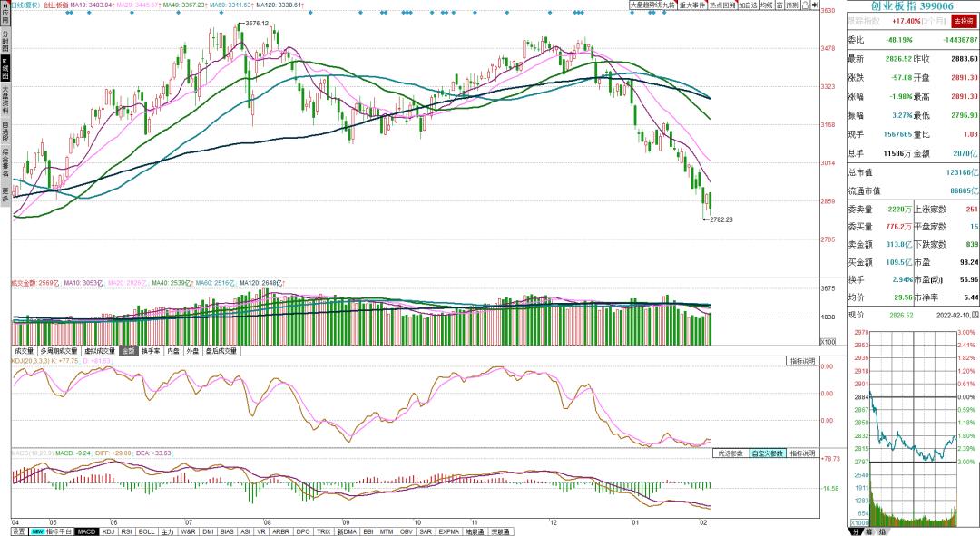Click the arrow collapse icon at top right of chart

pyautogui.click(x=816, y=5)
